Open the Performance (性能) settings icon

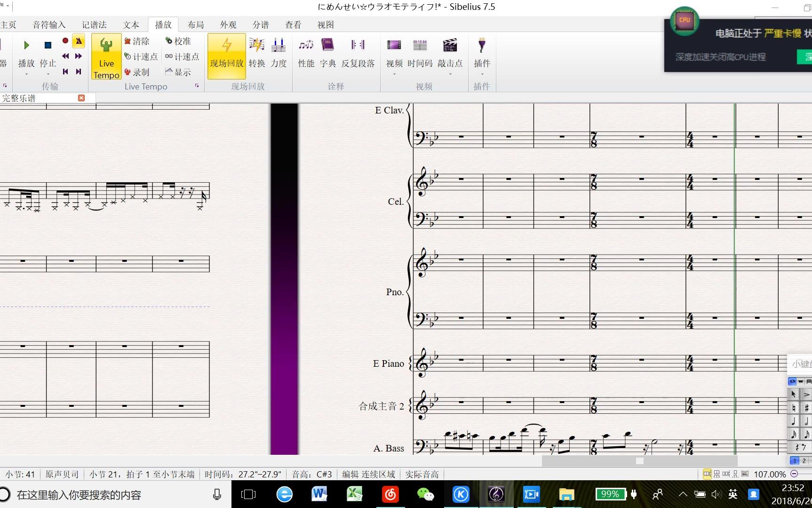coord(306,53)
